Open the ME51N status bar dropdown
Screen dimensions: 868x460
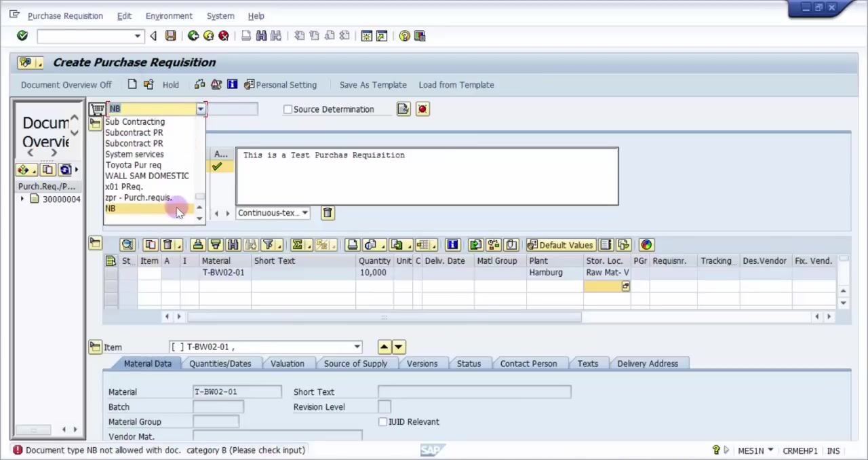(770, 451)
